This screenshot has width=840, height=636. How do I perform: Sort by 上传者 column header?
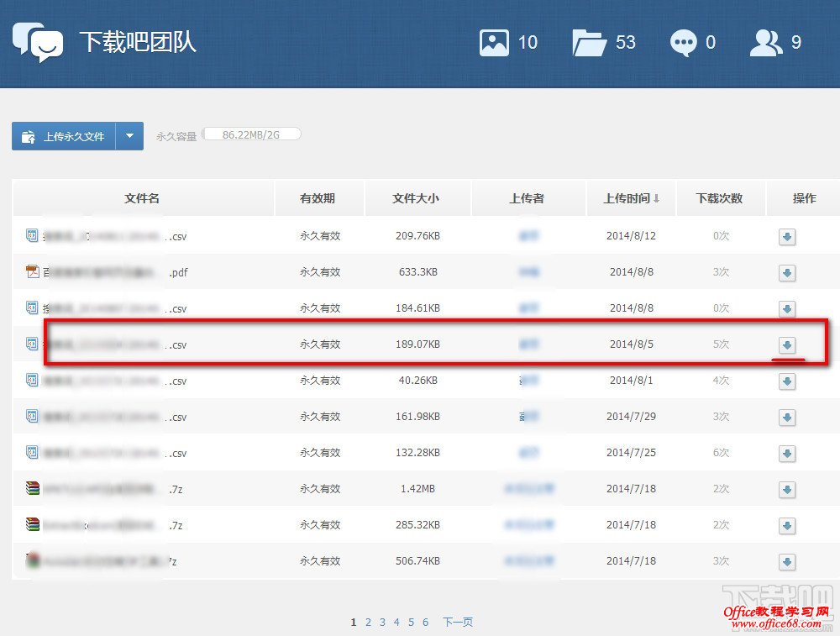527,198
